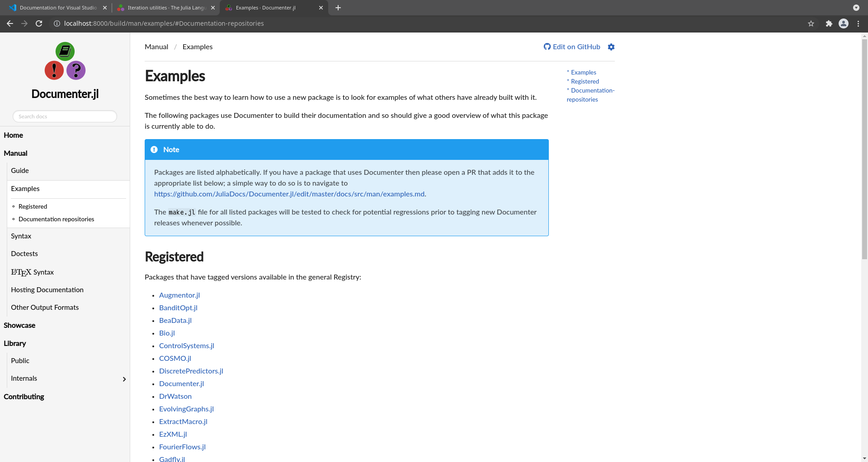Open the DiscretePredictors.jl link
Screen dimensions: 868x462
191,371
